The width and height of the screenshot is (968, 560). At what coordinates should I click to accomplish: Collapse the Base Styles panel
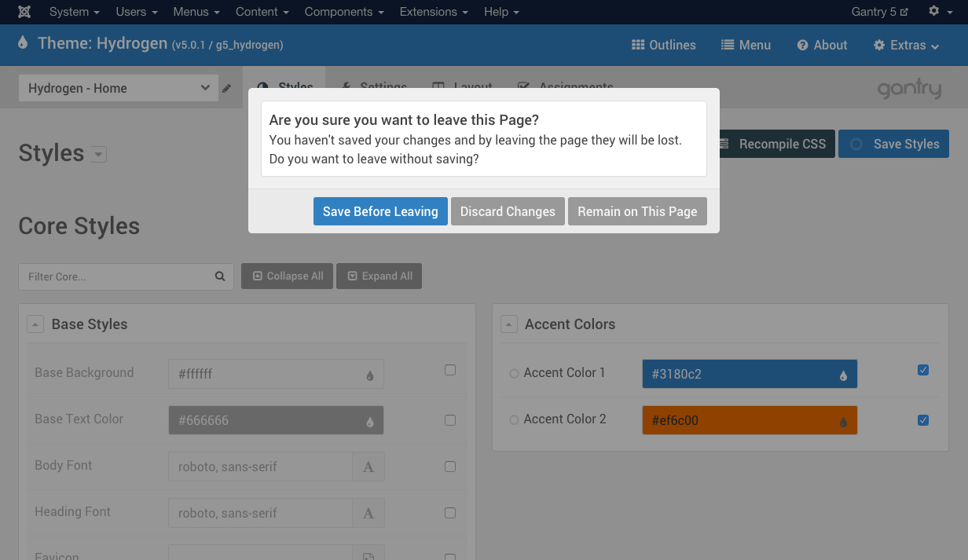[x=35, y=324]
